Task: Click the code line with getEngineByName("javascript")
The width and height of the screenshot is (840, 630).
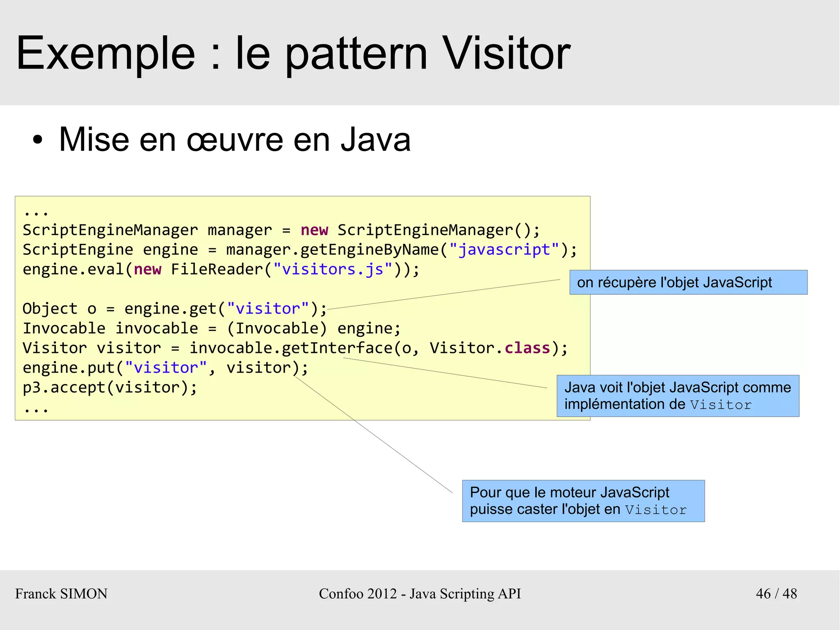Action: click(300, 250)
